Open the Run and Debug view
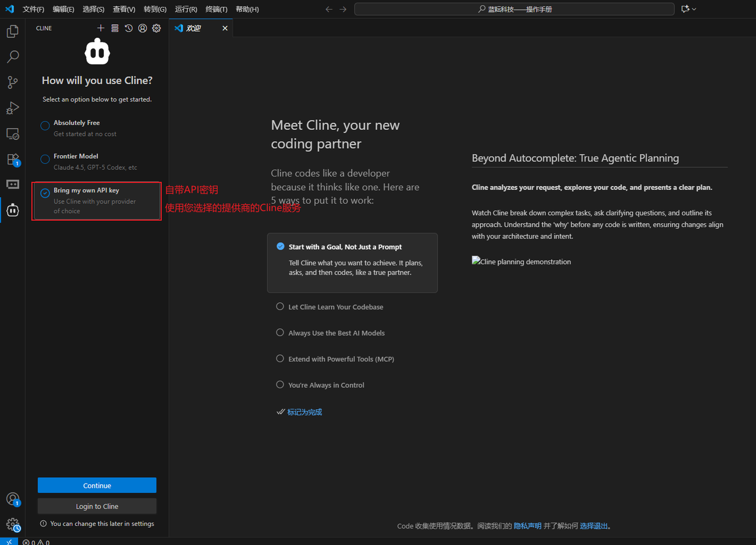The width and height of the screenshot is (756, 545). tap(12, 108)
